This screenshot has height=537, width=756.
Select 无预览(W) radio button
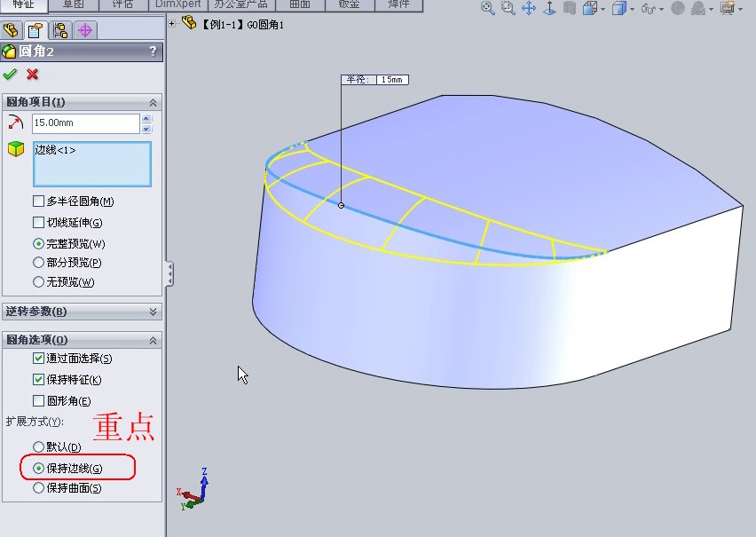point(38,281)
